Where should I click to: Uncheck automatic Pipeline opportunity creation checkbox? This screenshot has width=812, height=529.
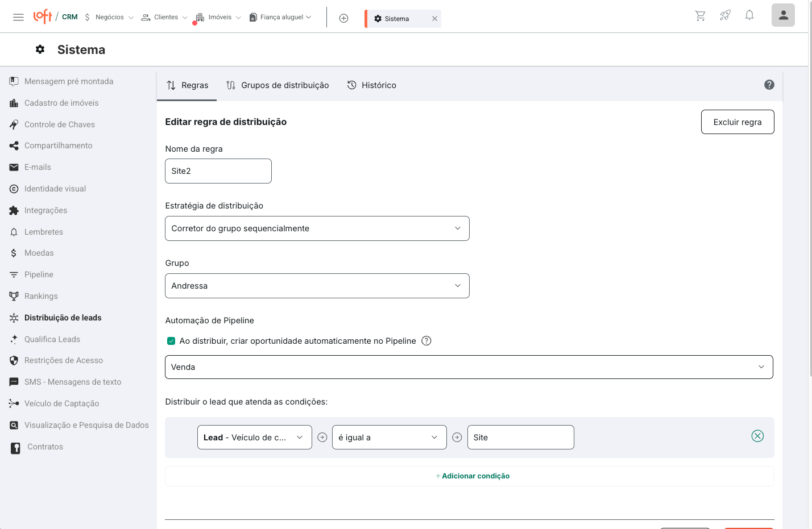171,341
